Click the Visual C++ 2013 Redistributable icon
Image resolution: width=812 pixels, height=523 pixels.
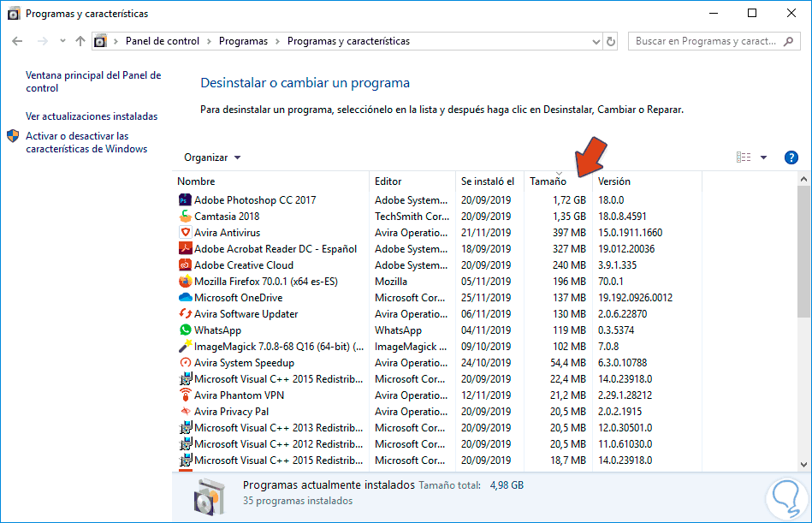coord(185,428)
